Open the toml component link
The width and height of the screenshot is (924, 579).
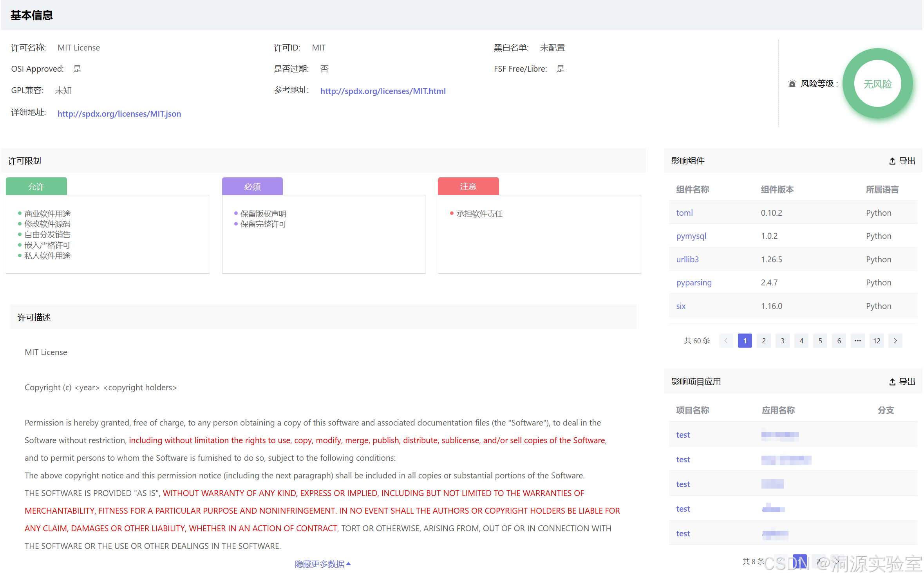(x=684, y=213)
